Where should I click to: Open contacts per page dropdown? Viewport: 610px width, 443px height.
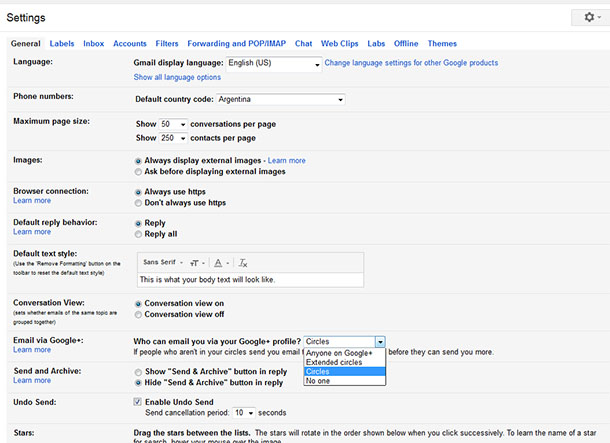(173, 138)
